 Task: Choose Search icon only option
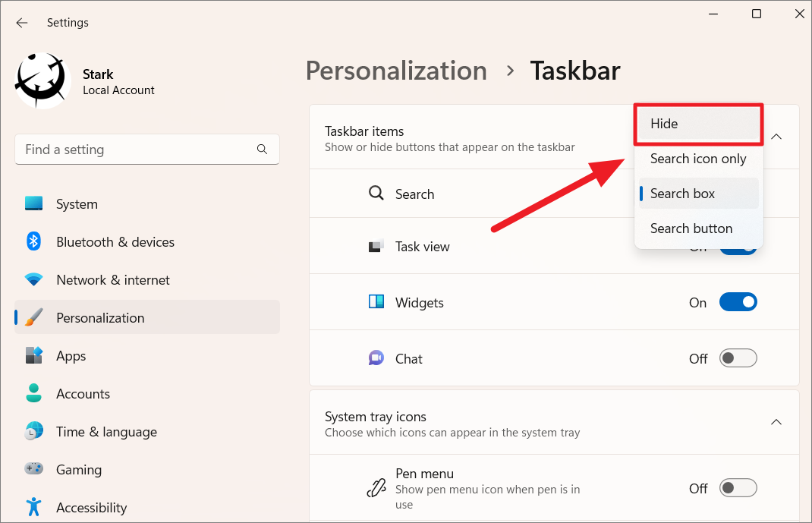click(697, 159)
